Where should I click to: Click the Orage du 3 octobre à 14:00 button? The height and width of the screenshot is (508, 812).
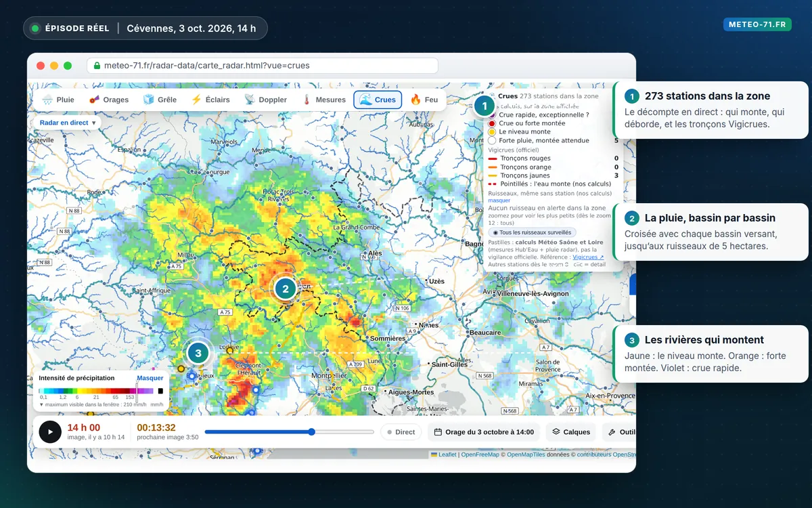pyautogui.click(x=484, y=432)
